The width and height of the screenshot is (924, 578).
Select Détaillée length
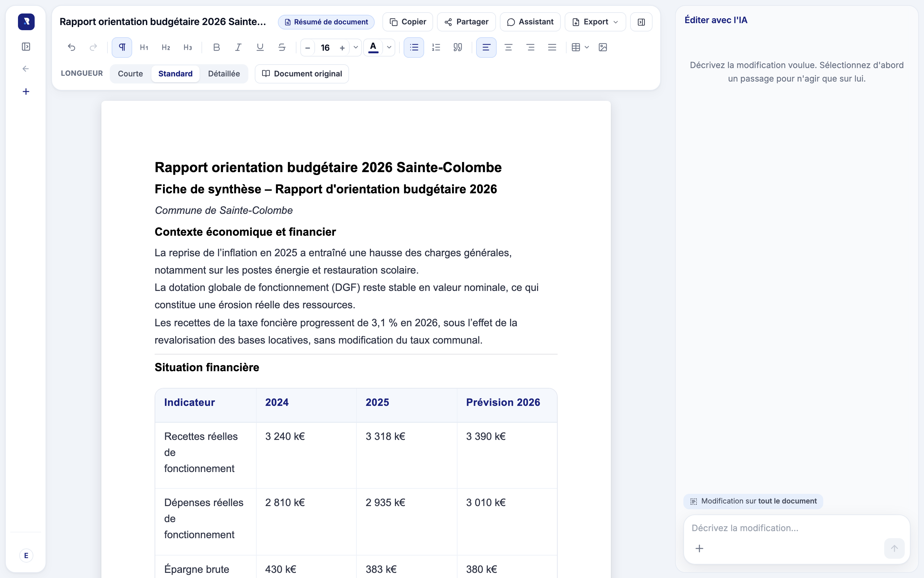point(224,74)
